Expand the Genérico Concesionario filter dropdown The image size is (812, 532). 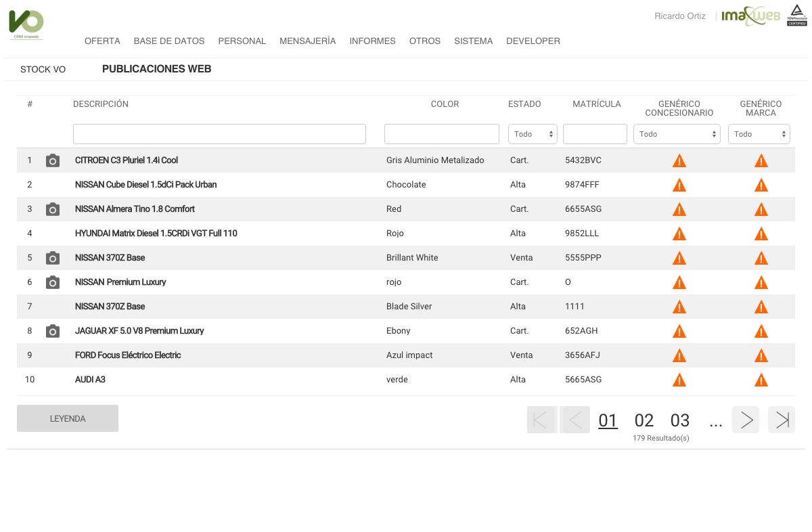[677, 134]
